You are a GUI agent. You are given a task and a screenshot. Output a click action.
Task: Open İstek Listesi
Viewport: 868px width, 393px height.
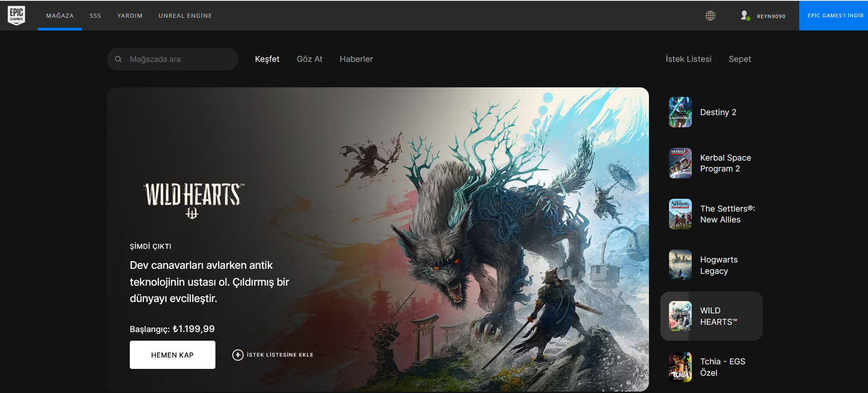click(689, 59)
